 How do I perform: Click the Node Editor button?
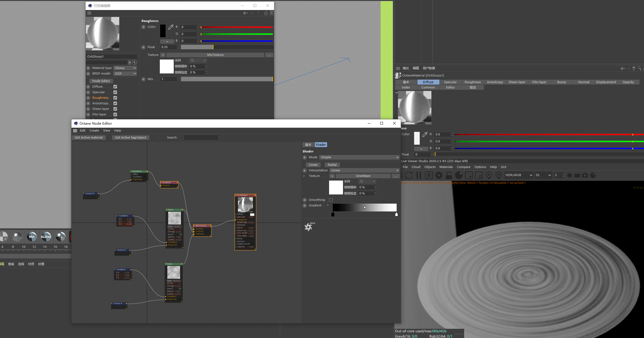[101, 81]
